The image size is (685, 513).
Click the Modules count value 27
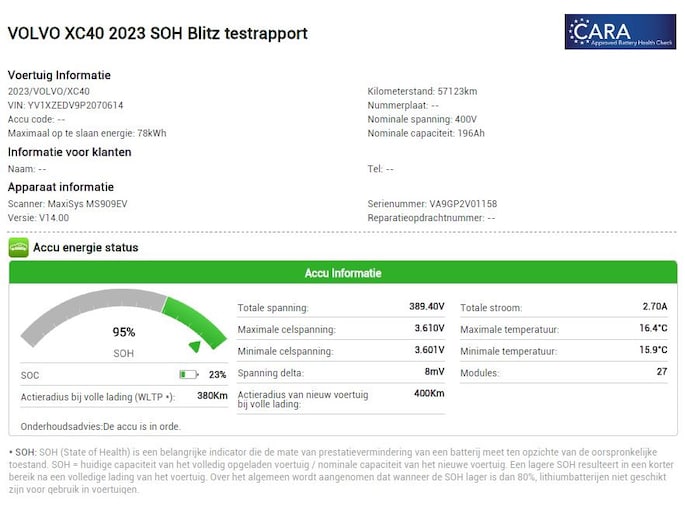click(661, 373)
